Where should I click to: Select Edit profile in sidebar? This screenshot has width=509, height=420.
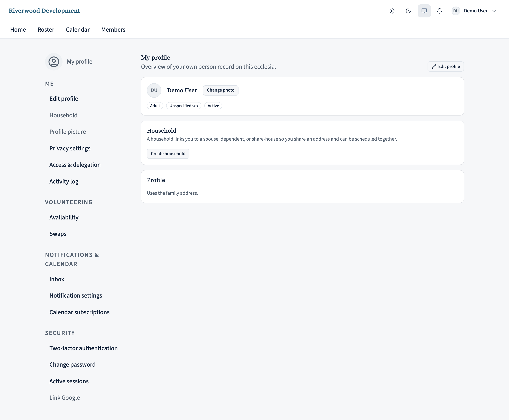[x=64, y=99]
